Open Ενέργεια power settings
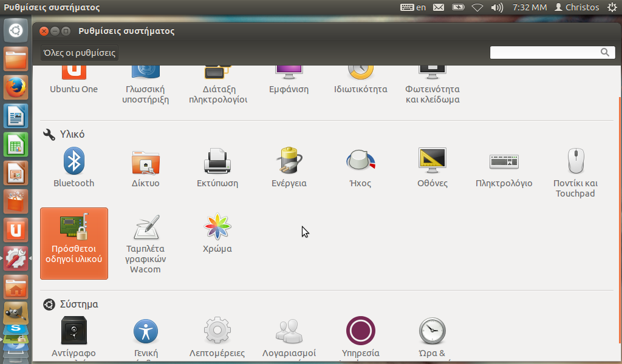622x364 pixels. tap(289, 167)
